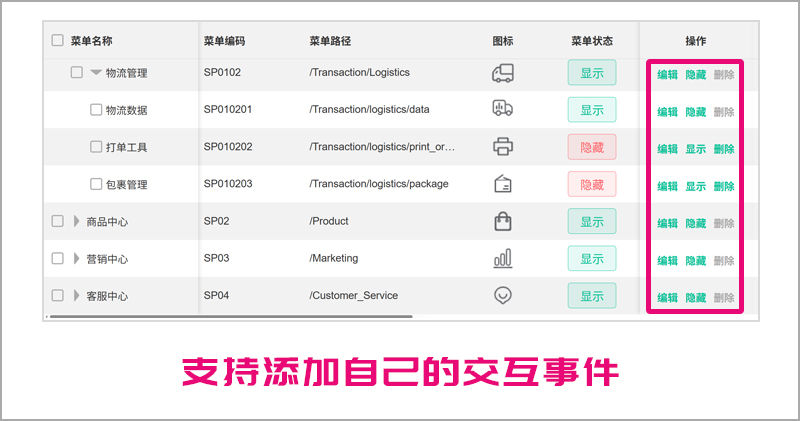
Task: Check the 包裹管理 row checkbox
Action: [96, 184]
